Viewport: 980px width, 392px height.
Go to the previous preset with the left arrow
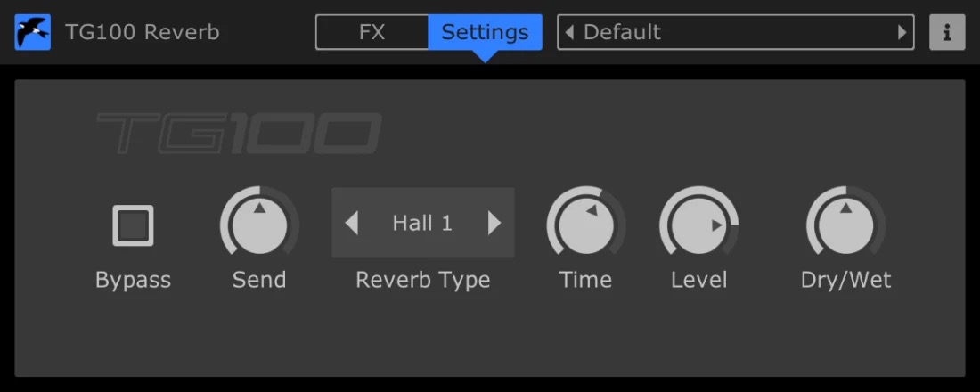(x=568, y=32)
